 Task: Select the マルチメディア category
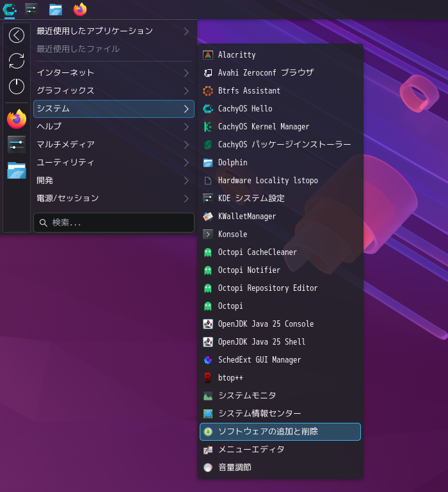(x=114, y=145)
